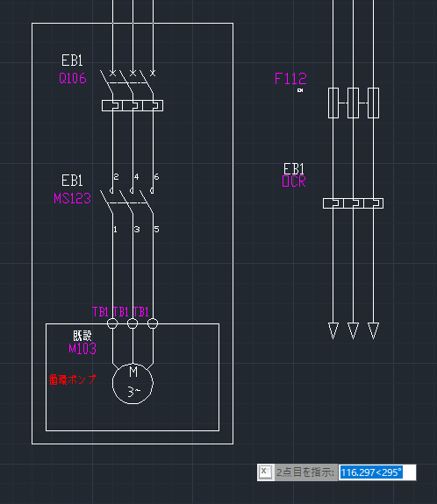
Task: Select the rightmost TB1 terminal circle
Action: [x=153, y=323]
